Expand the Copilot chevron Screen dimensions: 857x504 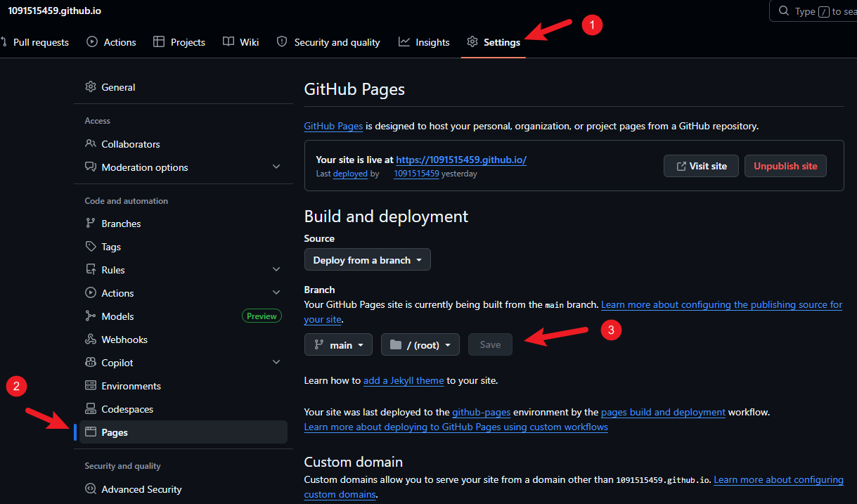276,363
